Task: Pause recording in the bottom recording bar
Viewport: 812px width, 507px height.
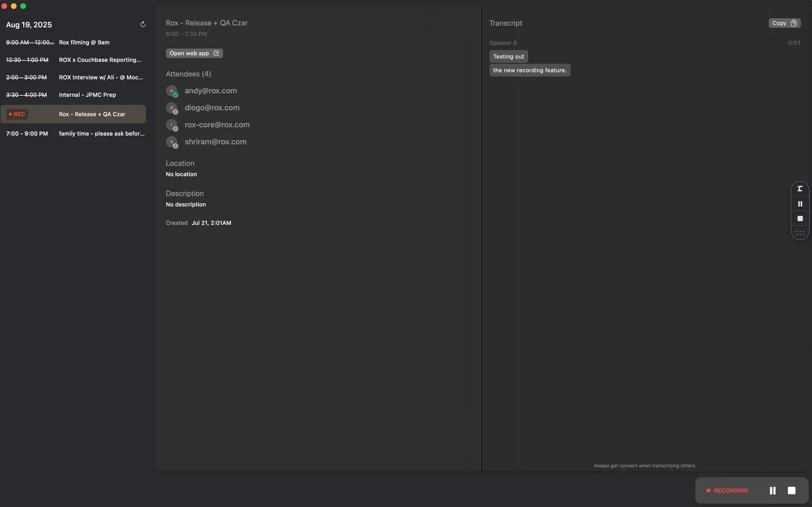Action: point(772,490)
